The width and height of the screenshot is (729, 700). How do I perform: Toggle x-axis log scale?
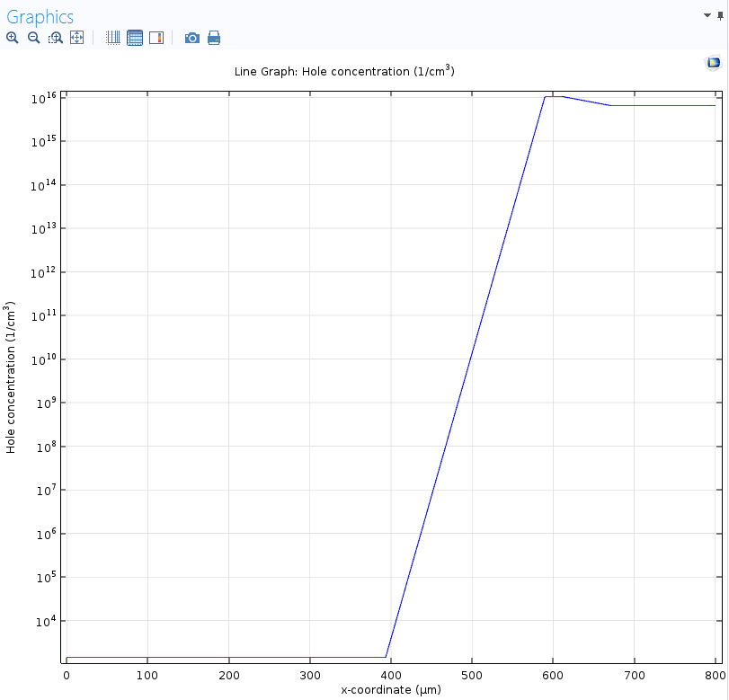tap(113, 38)
